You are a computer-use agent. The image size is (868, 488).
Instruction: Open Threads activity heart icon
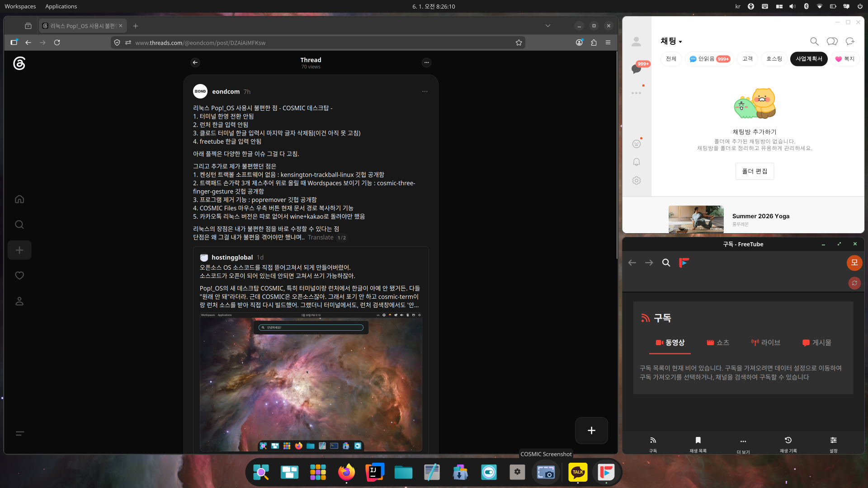[19, 276]
